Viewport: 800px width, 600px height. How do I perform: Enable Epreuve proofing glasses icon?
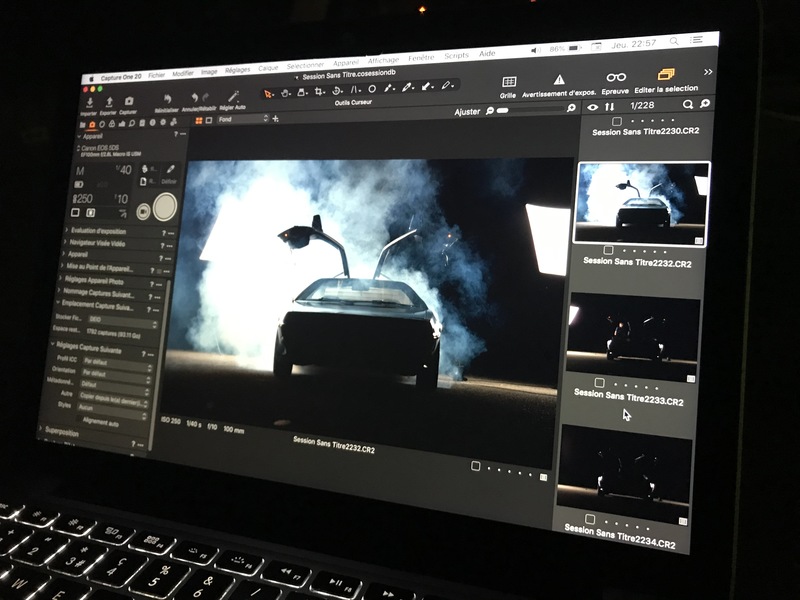[616, 77]
